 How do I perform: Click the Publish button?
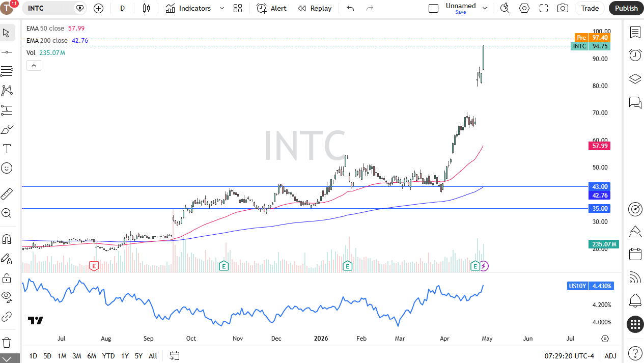click(626, 8)
